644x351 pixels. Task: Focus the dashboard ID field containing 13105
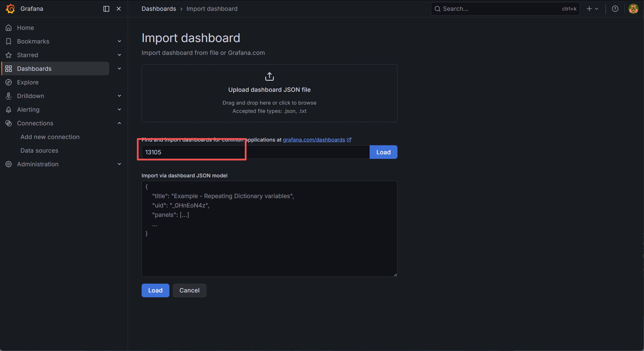tap(256, 152)
